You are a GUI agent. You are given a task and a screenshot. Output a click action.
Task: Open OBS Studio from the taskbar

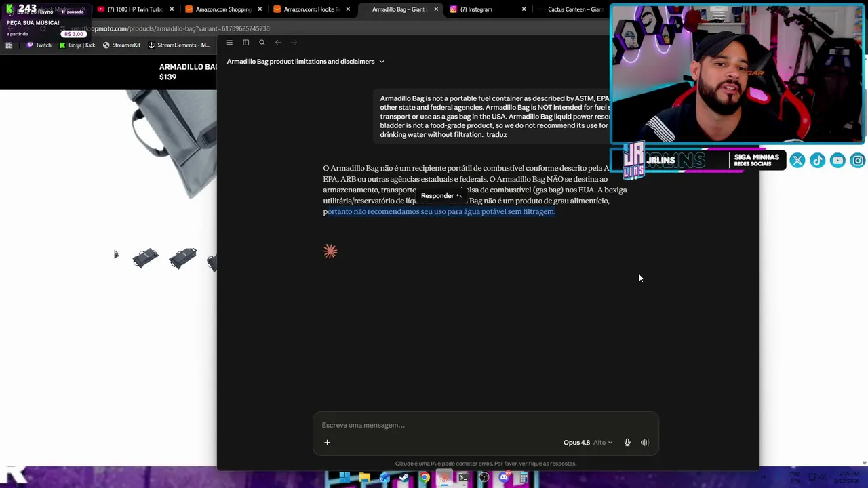pos(484,479)
